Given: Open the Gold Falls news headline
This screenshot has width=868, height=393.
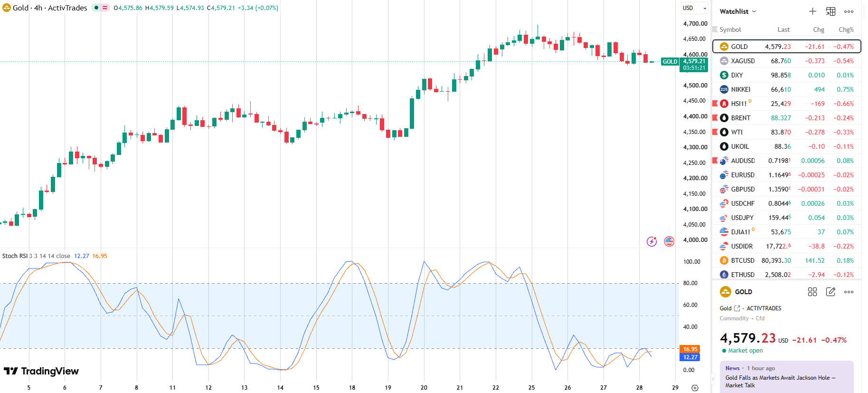Looking at the screenshot, I should (x=780, y=382).
